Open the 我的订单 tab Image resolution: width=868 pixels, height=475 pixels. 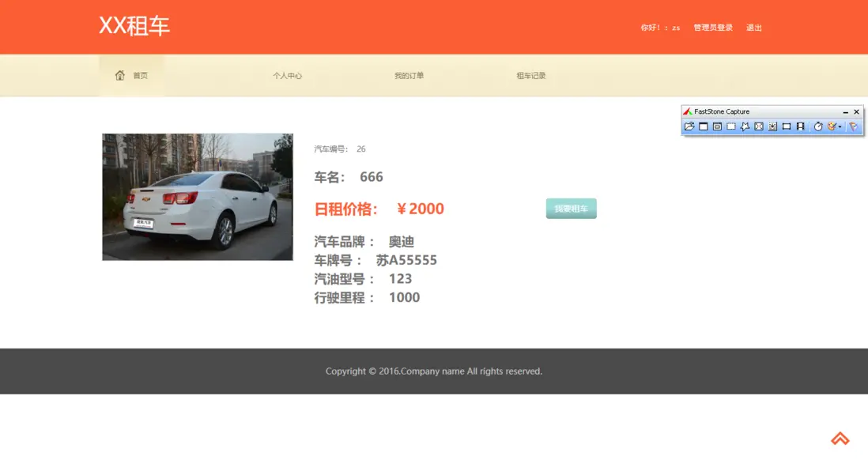[x=410, y=75]
